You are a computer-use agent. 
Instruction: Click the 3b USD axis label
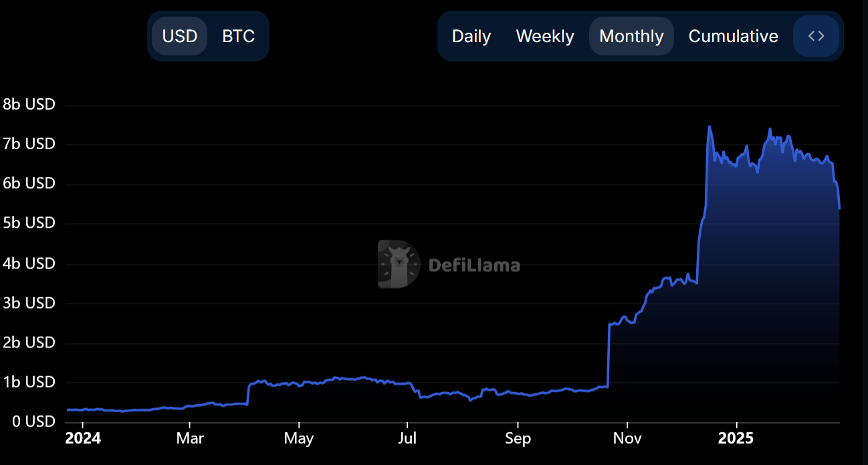29,303
